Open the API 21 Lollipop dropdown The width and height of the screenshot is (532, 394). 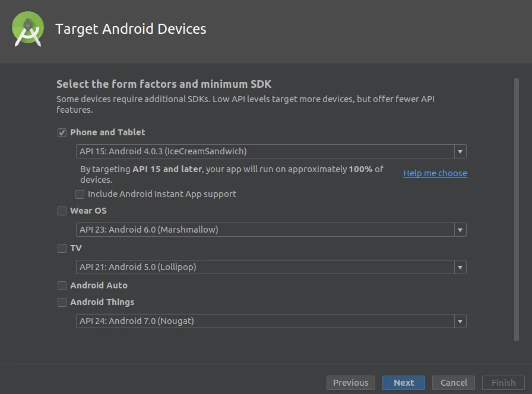[x=271, y=267]
